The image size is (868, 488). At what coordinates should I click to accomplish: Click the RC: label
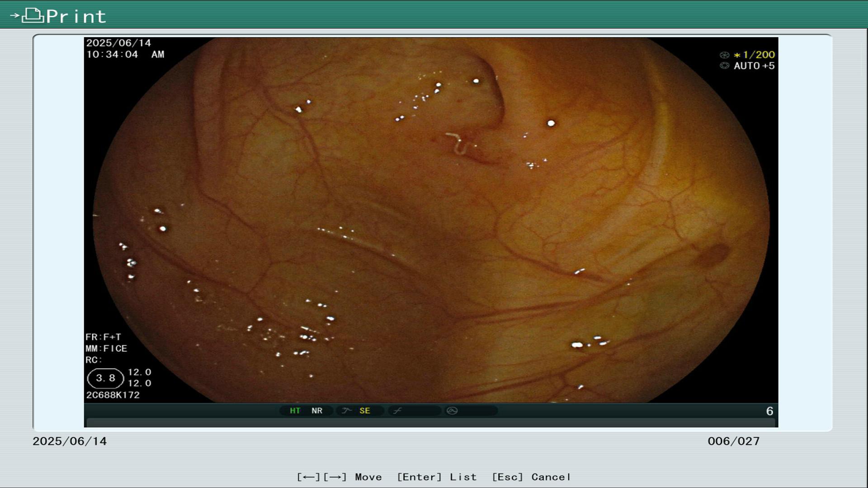94,360
